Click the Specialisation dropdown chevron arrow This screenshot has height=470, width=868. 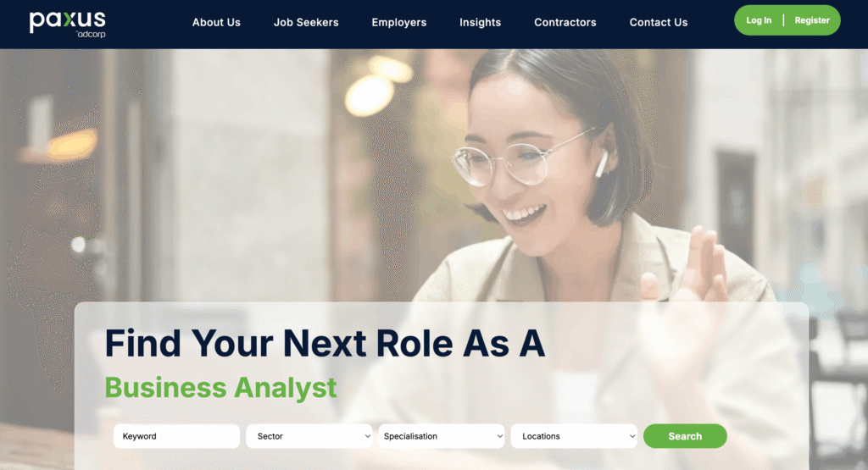click(x=499, y=436)
